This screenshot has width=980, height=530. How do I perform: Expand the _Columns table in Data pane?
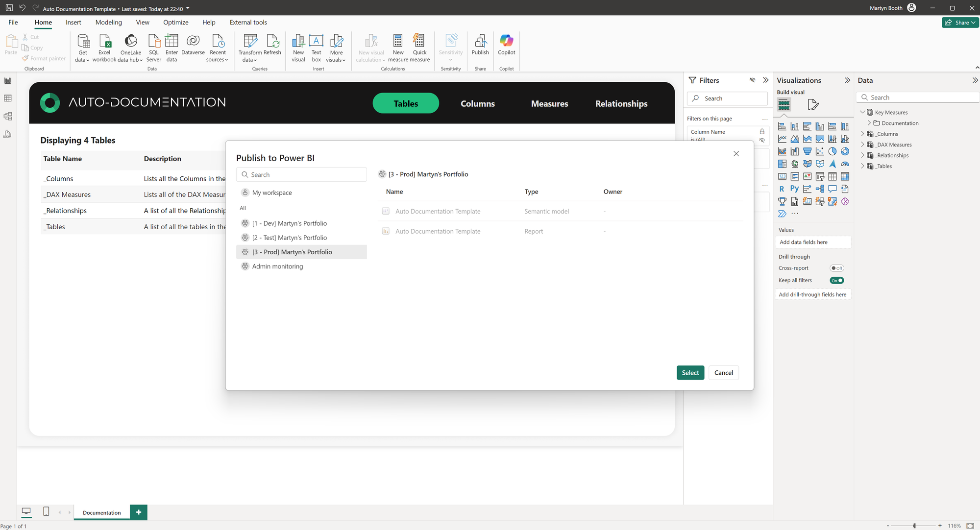point(862,134)
